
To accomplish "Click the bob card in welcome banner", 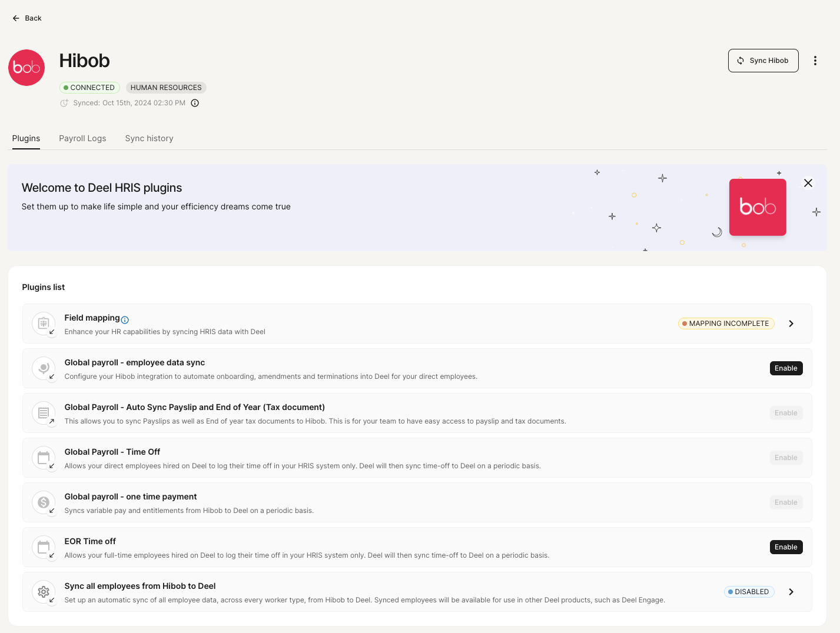I will coord(758,207).
